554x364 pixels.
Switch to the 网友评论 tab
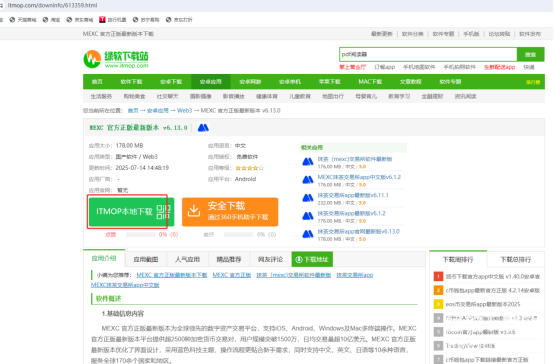click(x=270, y=259)
